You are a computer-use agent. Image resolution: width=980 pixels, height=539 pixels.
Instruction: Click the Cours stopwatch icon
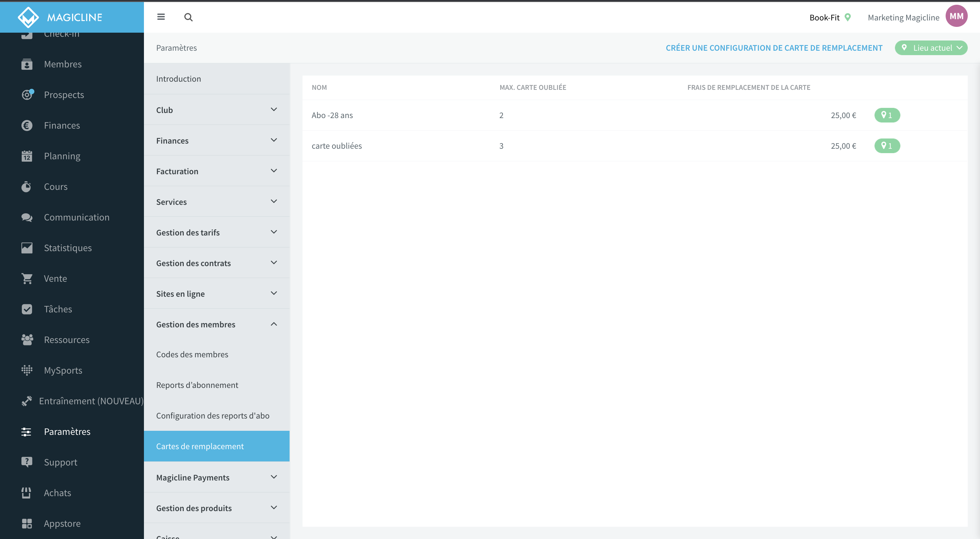pyautogui.click(x=26, y=187)
